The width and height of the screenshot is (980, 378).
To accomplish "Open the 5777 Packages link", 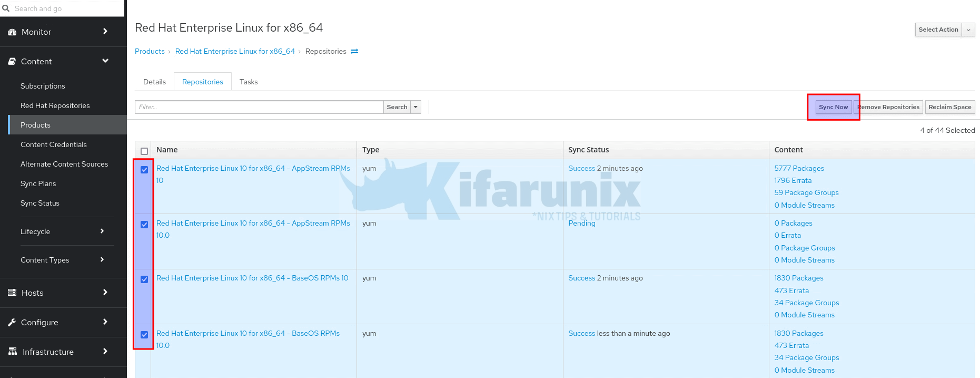I will pyautogui.click(x=799, y=168).
